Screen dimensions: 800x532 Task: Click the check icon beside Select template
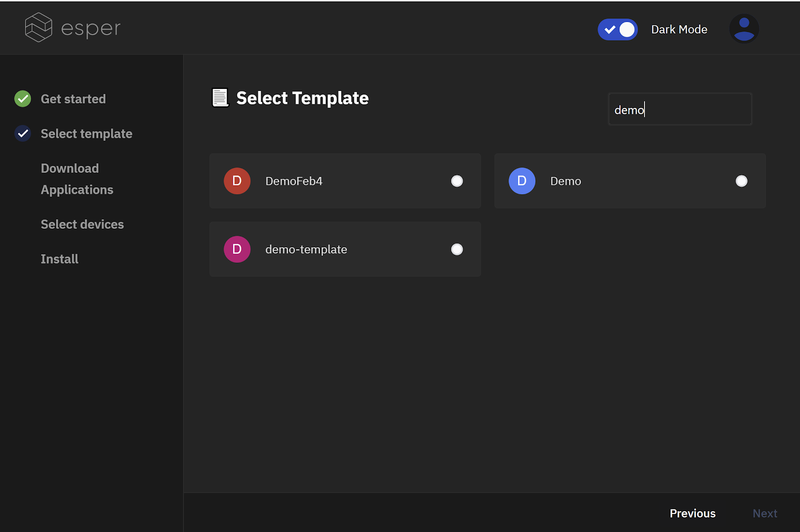(x=22, y=133)
